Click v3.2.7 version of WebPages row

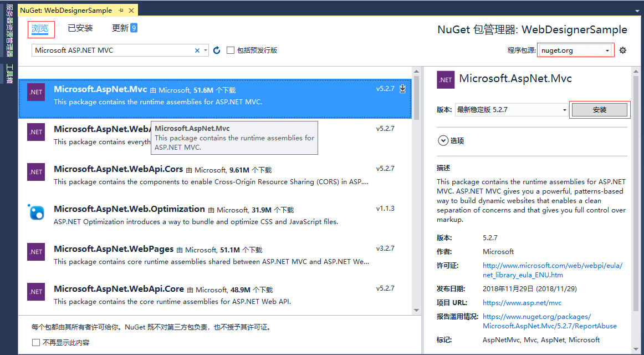[x=385, y=248]
